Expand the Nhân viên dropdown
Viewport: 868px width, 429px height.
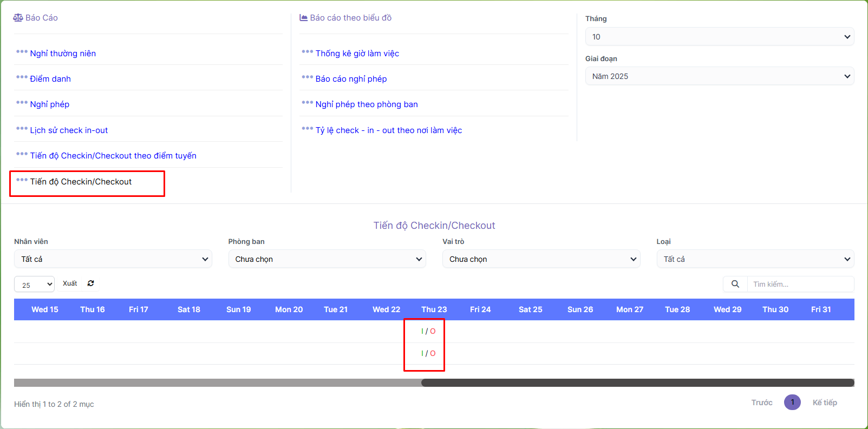pyautogui.click(x=113, y=259)
